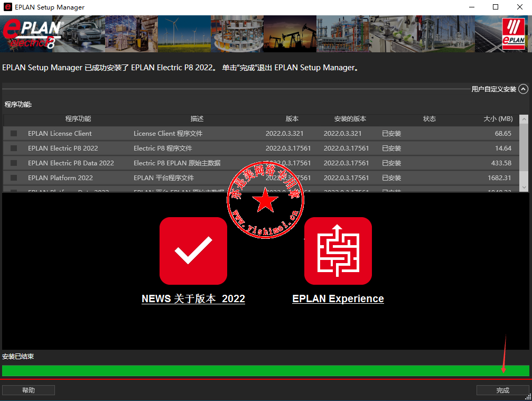Click the program list scrollbar up arrow
This screenshot has height=401, width=532.
pyautogui.click(x=524, y=119)
